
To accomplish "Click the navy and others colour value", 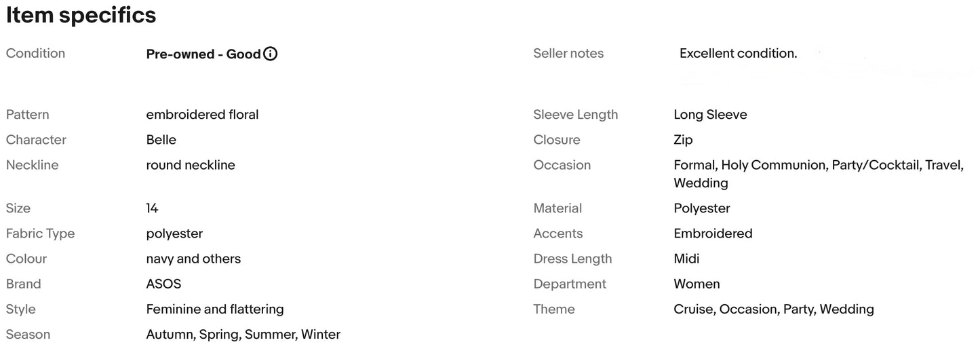I will pyautogui.click(x=193, y=259).
